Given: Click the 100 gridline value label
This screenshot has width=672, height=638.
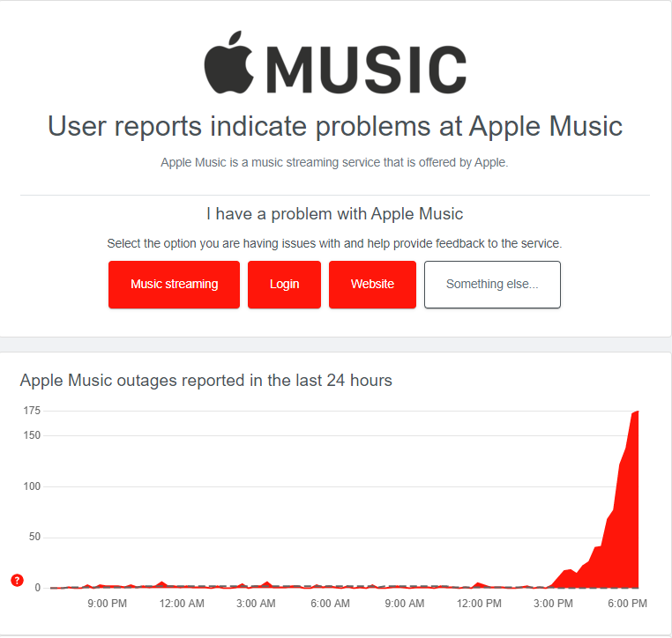Looking at the screenshot, I should (32, 486).
